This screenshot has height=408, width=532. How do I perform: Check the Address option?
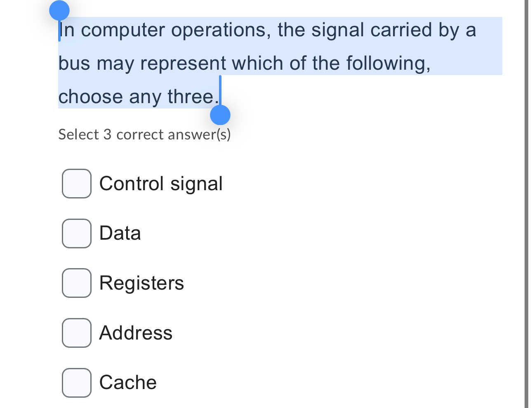click(x=77, y=333)
